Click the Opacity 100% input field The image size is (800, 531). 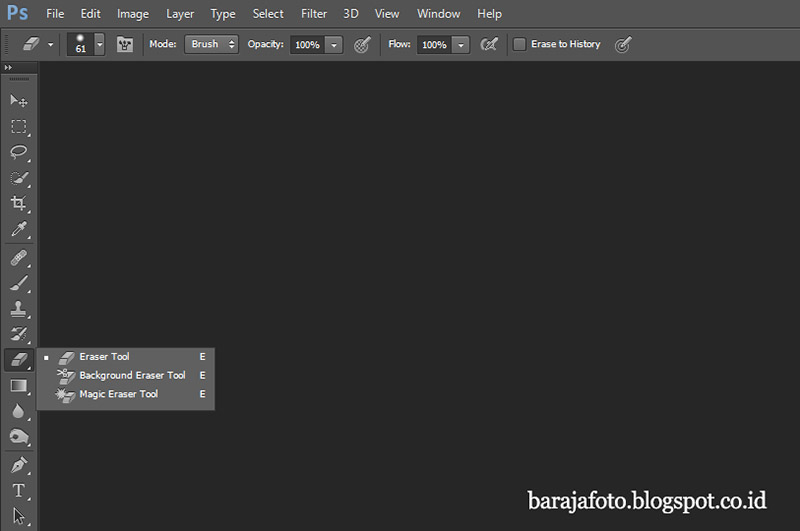[x=308, y=45]
